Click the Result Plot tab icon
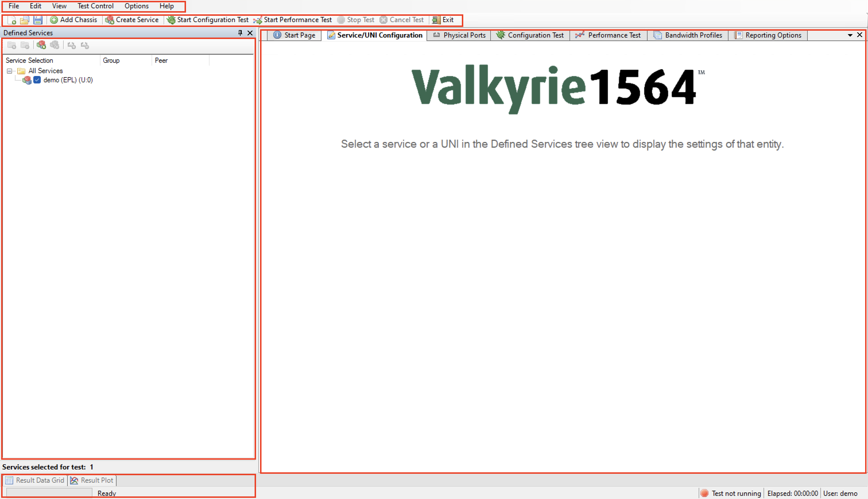 coord(75,480)
